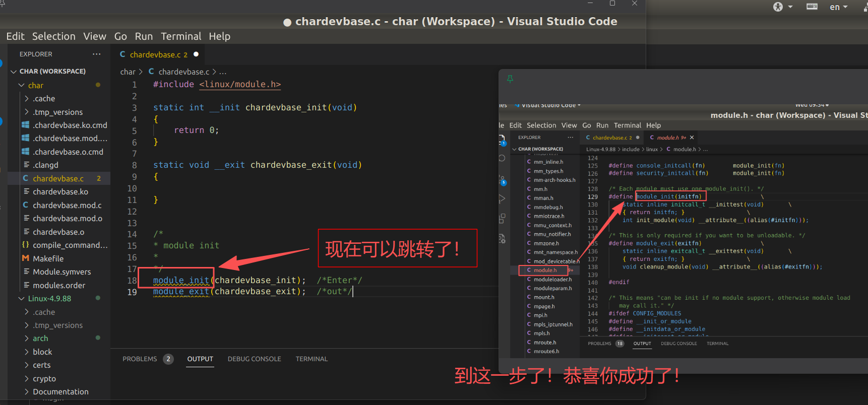The width and height of the screenshot is (868, 405).
Task: Click 'chardevbase_init' in function definition line 3
Action: point(286,107)
